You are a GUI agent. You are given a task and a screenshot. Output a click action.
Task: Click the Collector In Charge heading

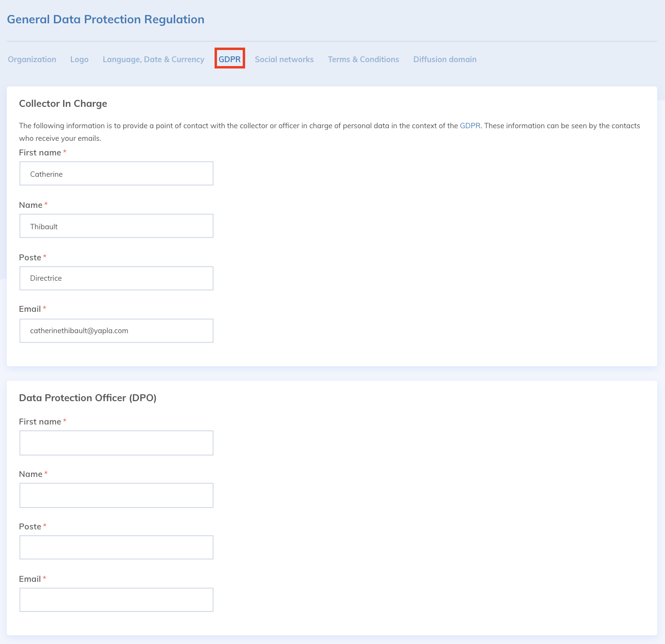63,103
